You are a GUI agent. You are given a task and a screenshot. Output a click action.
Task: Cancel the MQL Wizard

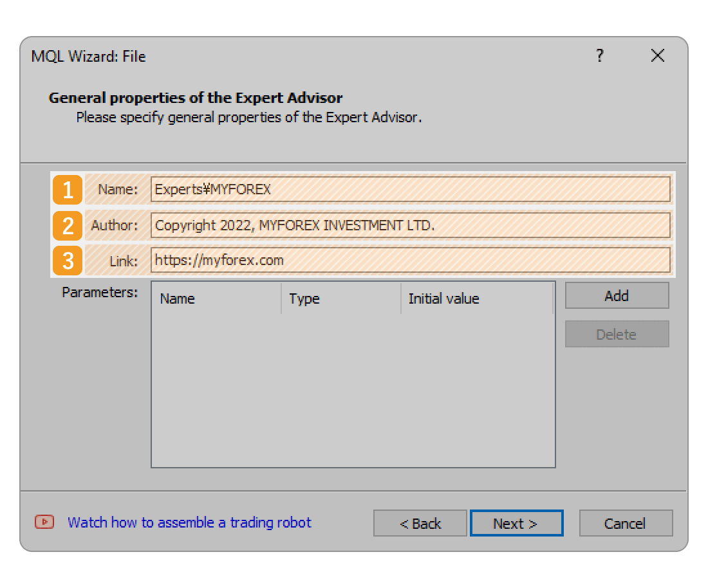[x=625, y=523]
